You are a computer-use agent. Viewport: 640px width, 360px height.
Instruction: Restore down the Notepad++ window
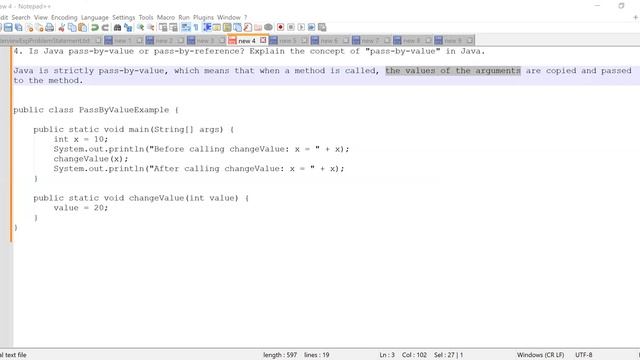click(x=621, y=6)
